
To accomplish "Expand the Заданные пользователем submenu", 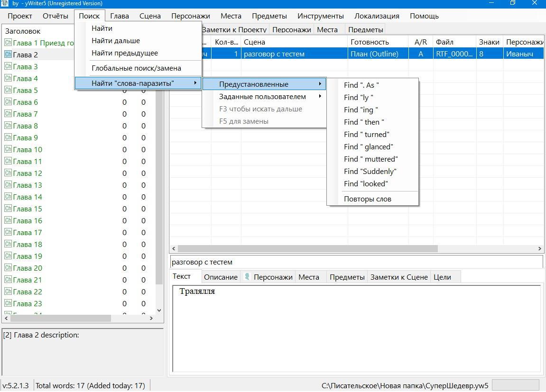I will coord(264,97).
